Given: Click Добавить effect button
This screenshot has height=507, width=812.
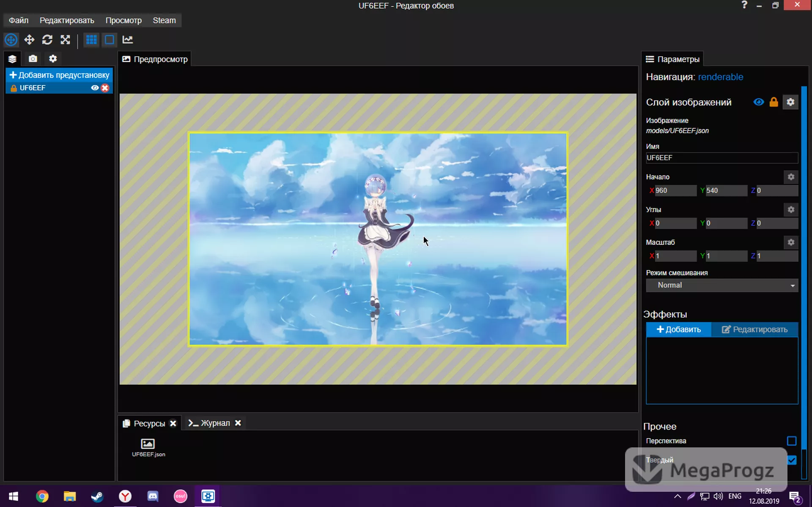Looking at the screenshot, I should [x=679, y=329].
